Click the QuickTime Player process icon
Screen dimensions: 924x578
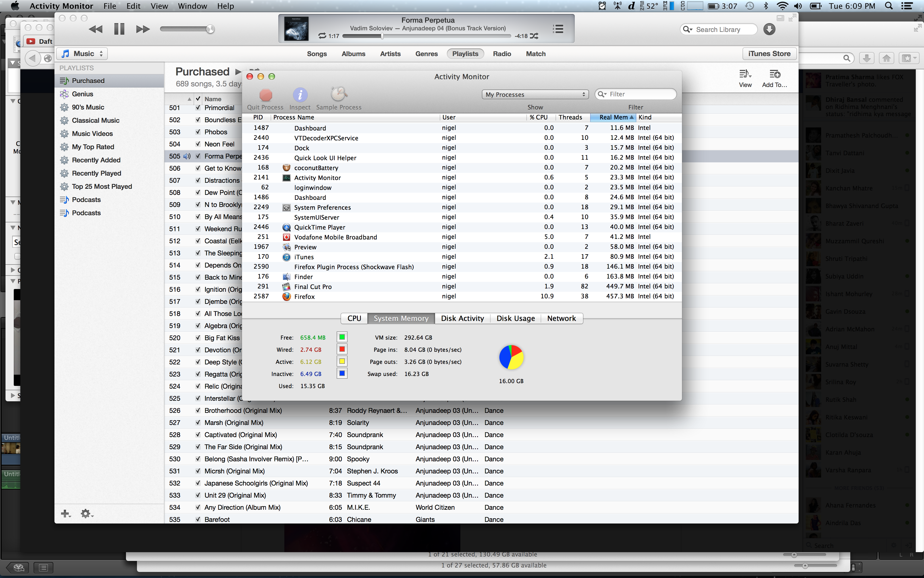point(286,227)
